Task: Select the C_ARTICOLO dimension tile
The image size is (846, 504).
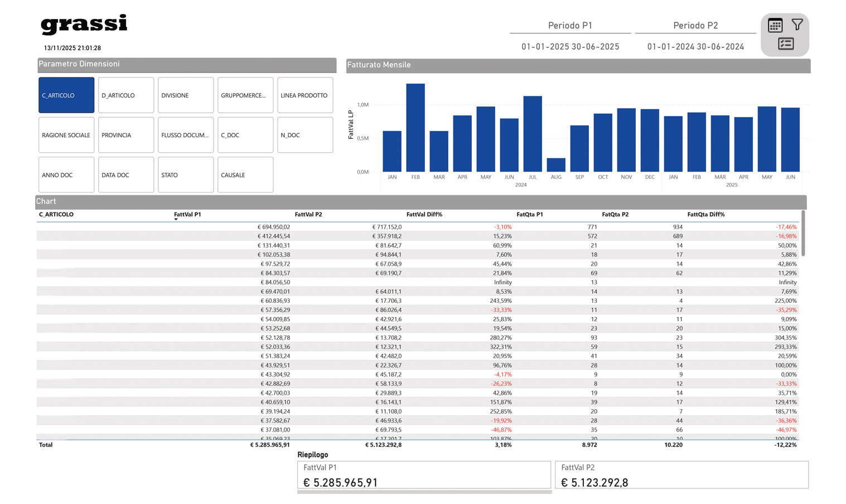Action: coord(66,95)
